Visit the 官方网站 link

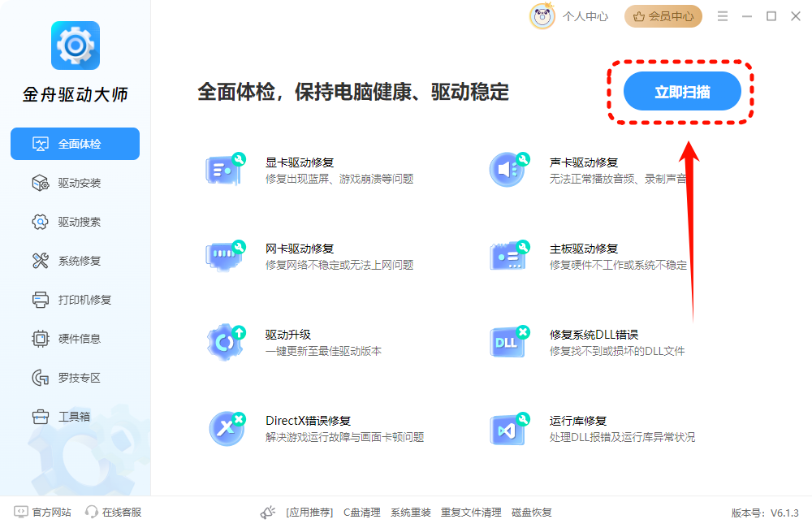(x=52, y=513)
